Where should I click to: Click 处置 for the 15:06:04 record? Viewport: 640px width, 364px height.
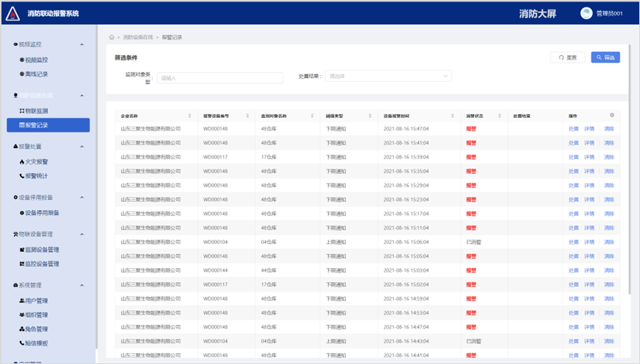tap(574, 242)
